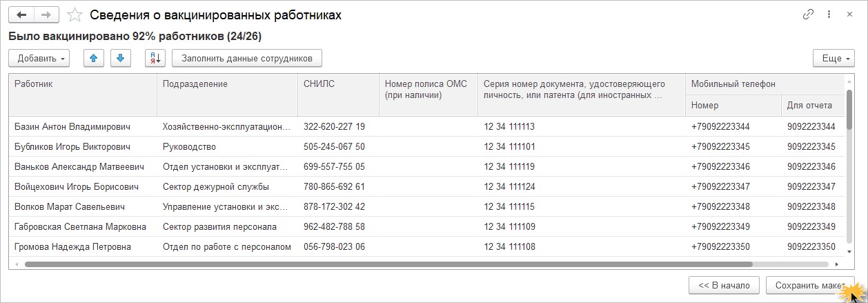
Task: Click the Отдел по работе с персоналом cell
Action: point(228,246)
